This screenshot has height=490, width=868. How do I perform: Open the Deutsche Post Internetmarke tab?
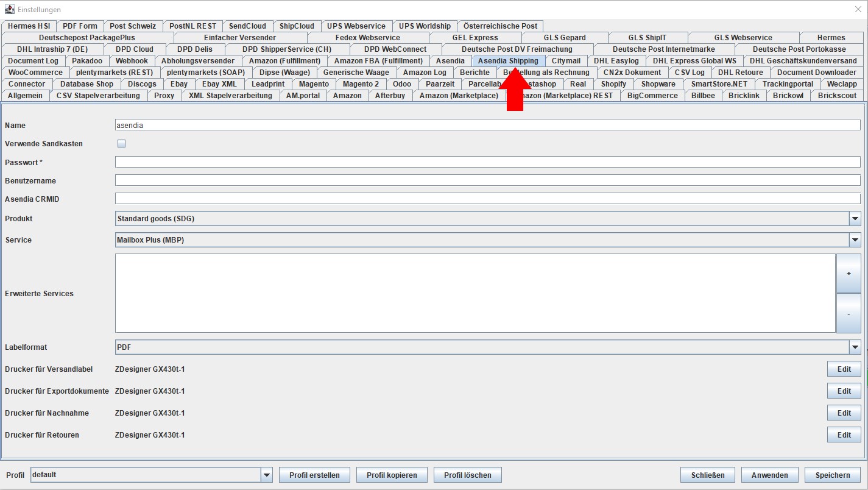[x=664, y=49]
